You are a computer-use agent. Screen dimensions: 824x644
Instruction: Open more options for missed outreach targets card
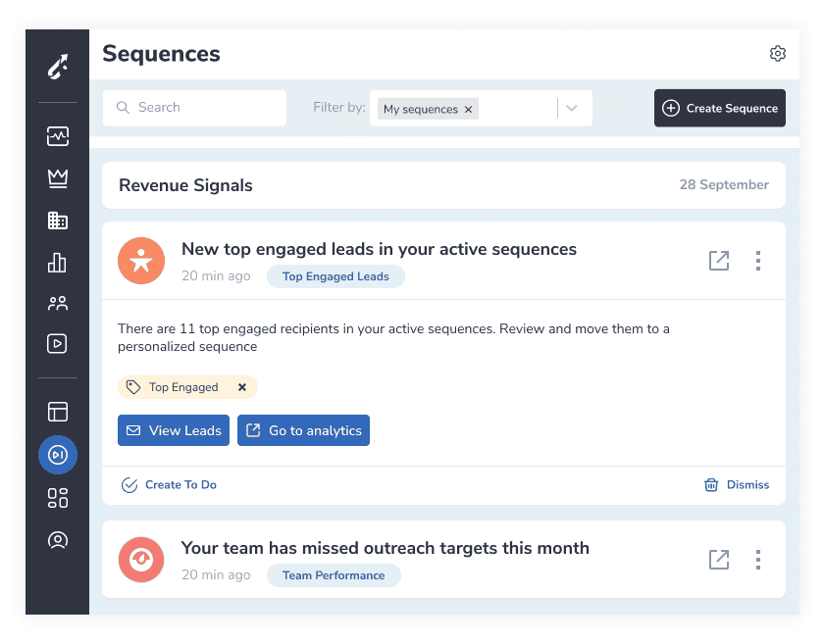tap(757, 560)
